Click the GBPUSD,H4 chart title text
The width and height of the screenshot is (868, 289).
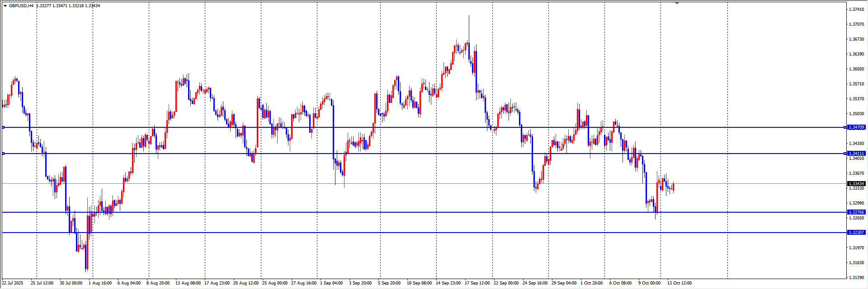(x=21, y=6)
